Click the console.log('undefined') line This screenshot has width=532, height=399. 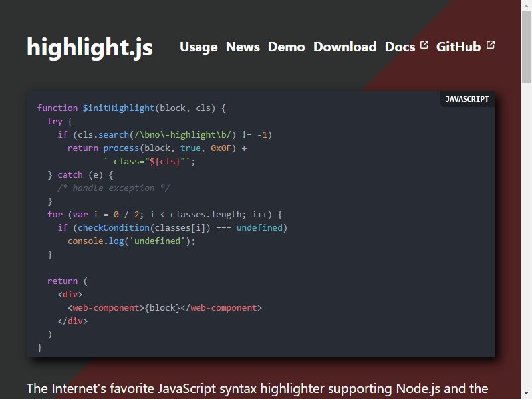tap(132, 241)
